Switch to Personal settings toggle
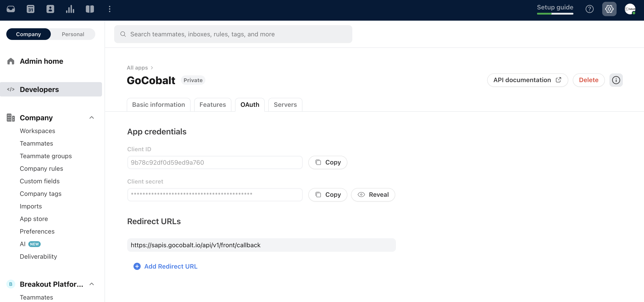644x302 pixels. tap(73, 34)
